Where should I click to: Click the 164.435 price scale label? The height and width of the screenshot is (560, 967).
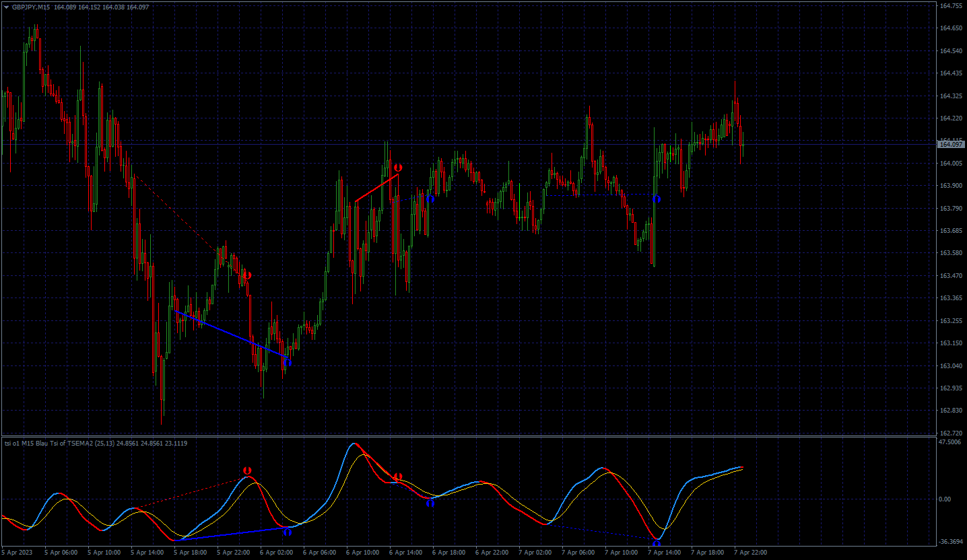pos(950,73)
